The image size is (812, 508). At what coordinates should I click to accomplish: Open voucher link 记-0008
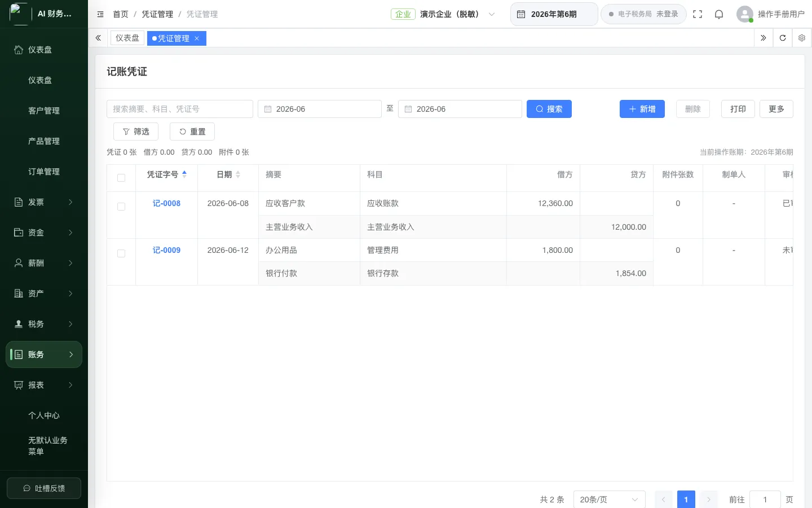pos(166,203)
